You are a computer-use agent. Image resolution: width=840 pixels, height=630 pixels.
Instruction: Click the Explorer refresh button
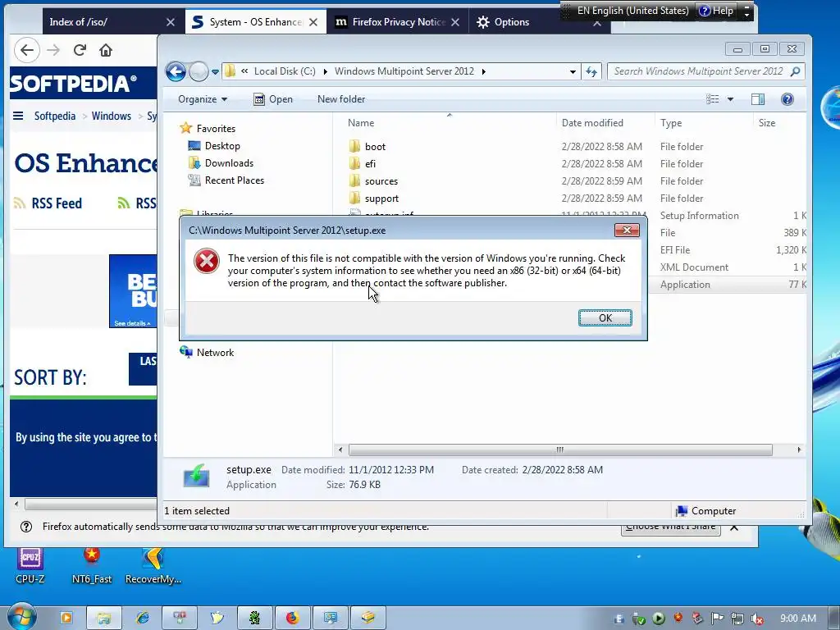coord(591,71)
